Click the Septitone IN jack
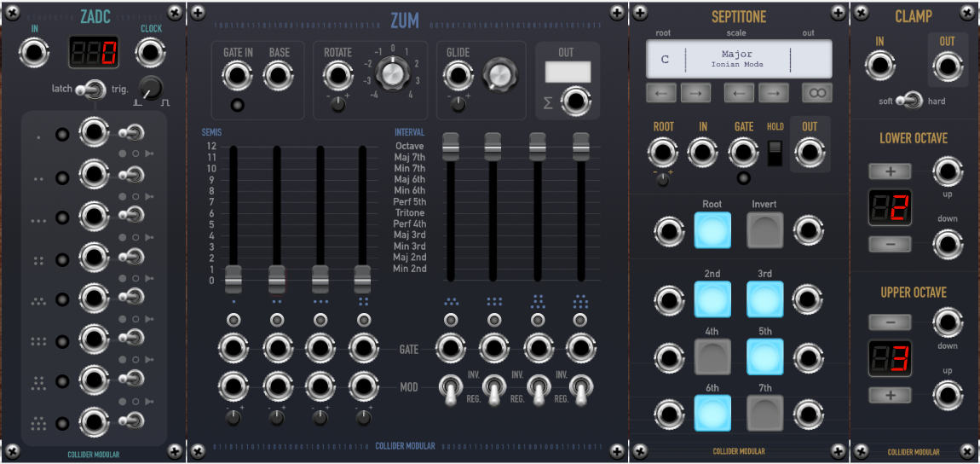Screen dimensions: 980x464 click(x=702, y=153)
